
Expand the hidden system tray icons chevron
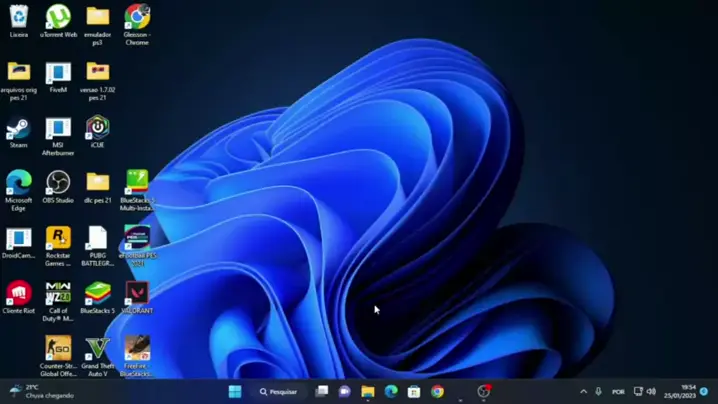click(583, 391)
